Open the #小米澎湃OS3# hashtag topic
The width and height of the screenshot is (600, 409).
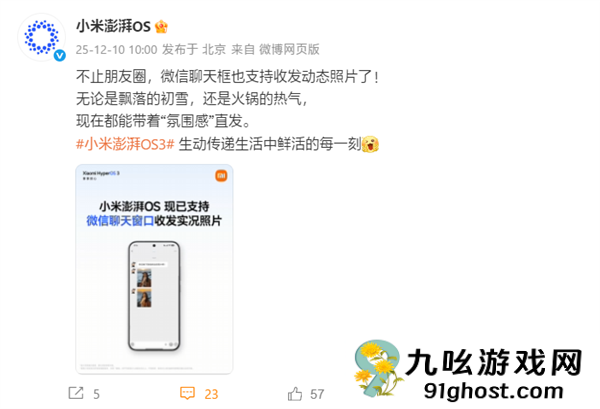tap(125, 144)
